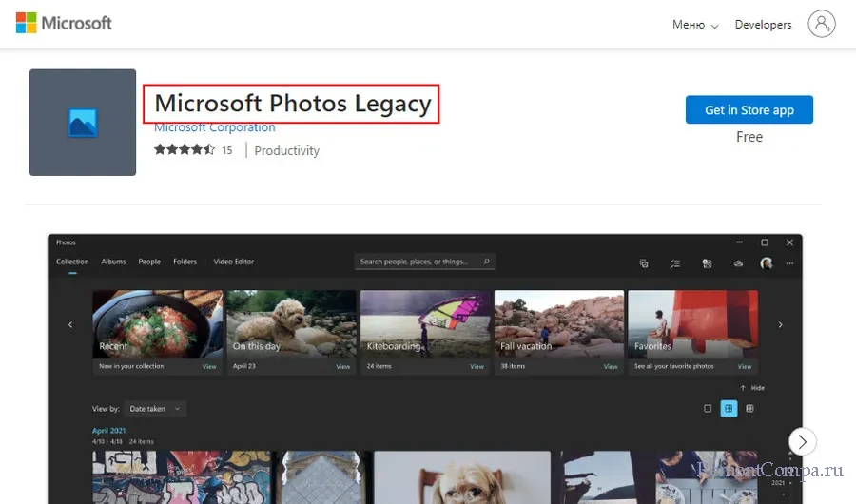Open the dog photo in the grid
The height and width of the screenshot is (504, 856).
pos(462,477)
